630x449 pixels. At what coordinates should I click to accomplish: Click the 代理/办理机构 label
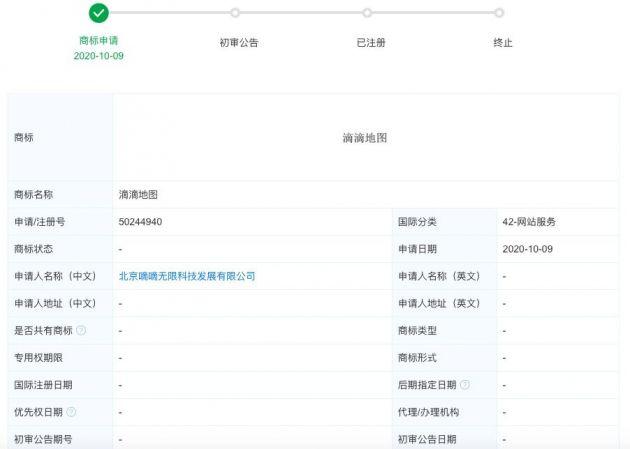(428, 412)
